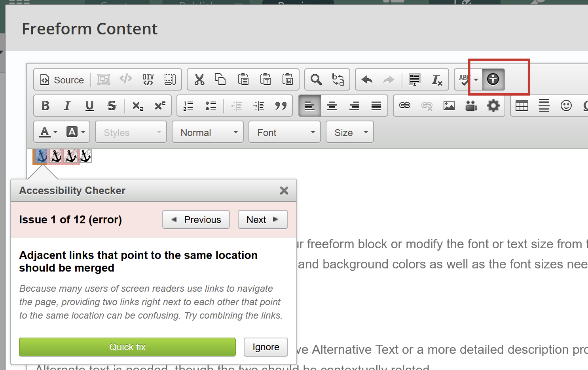Open the background color picker
This screenshot has height=370, width=588.
tap(76, 132)
